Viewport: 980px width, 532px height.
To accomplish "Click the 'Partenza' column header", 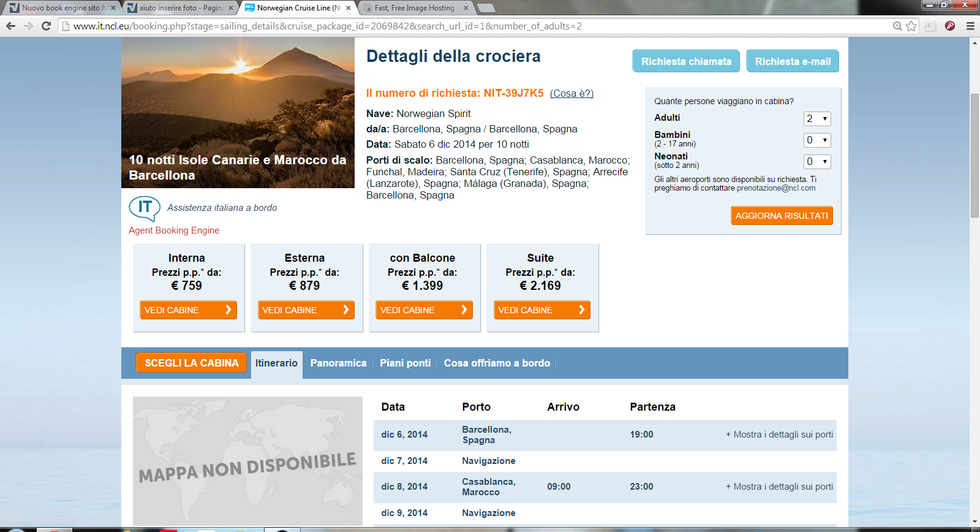I will click(652, 407).
